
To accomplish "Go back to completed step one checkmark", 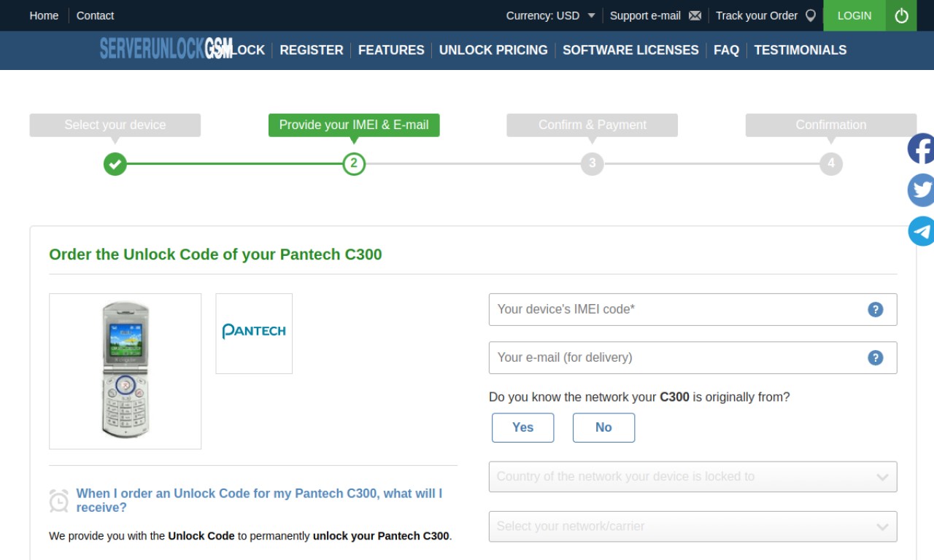I will tap(115, 163).
